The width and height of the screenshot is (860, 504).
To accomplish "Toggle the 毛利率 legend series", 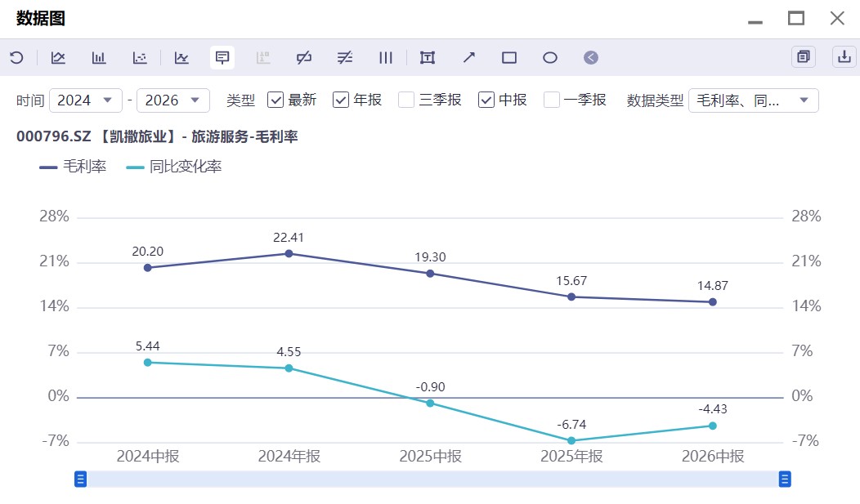I will [x=73, y=167].
